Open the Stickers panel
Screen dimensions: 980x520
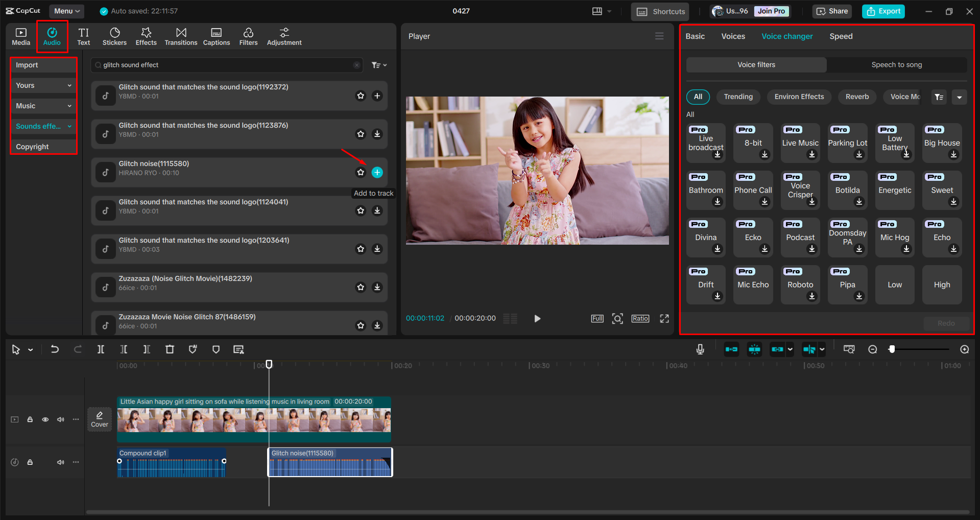click(x=114, y=36)
